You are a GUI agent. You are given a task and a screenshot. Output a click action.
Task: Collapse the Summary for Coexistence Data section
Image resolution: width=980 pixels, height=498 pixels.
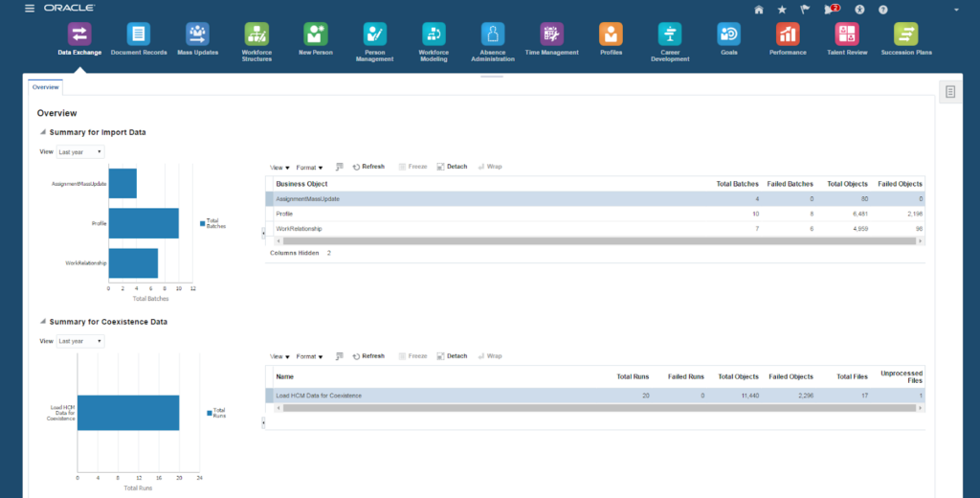(x=42, y=322)
